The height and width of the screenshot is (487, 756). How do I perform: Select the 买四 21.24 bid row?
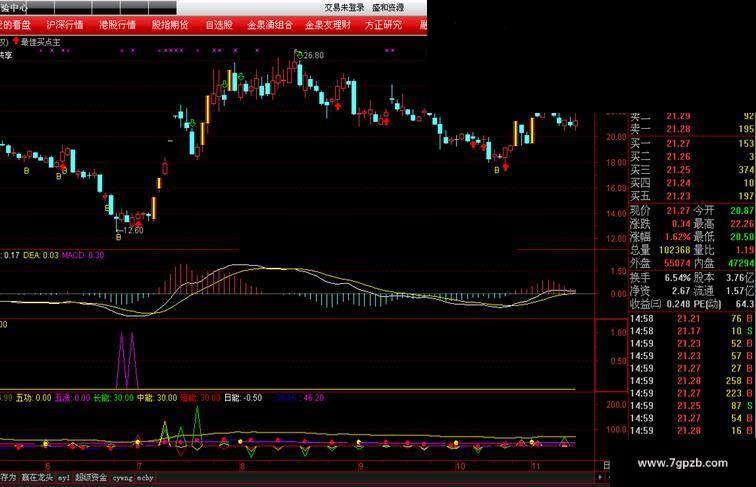click(x=692, y=183)
